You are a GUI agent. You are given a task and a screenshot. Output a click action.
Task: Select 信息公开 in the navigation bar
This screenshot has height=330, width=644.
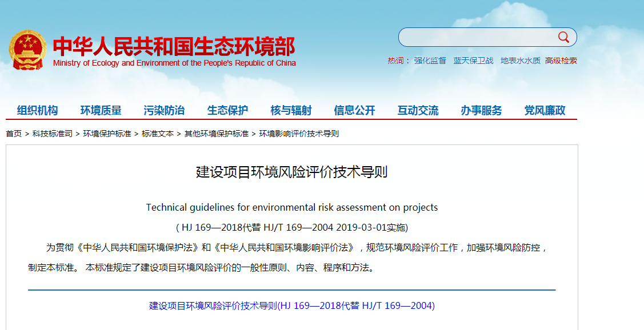[x=354, y=111]
